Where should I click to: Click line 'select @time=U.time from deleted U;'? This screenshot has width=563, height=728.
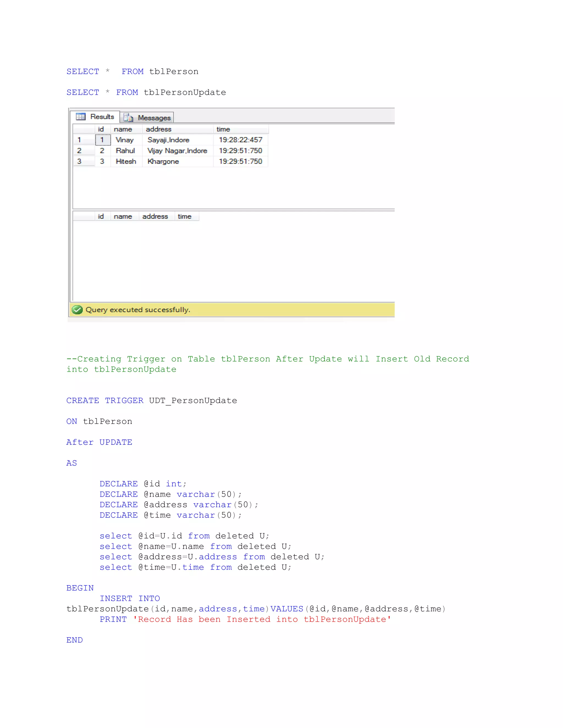[195, 567]
